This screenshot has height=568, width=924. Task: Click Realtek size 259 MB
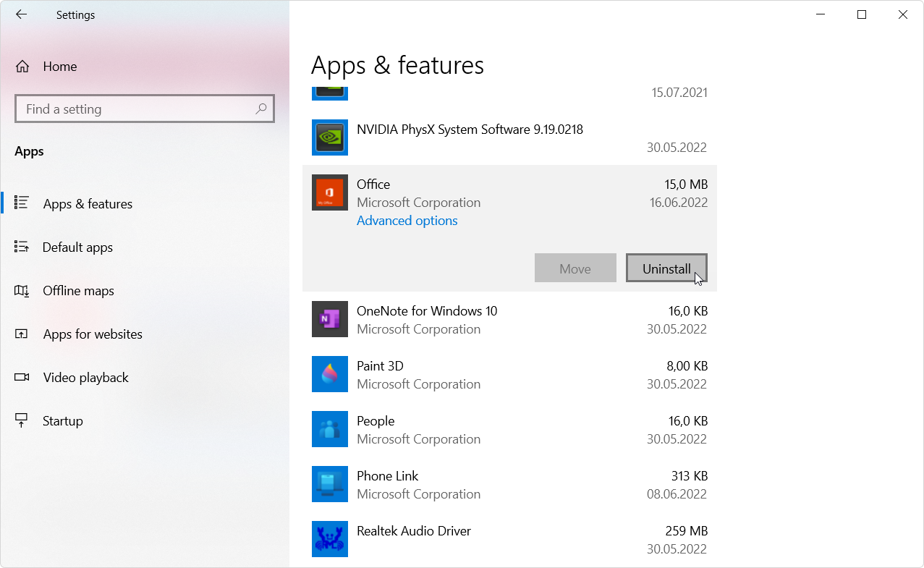686,531
